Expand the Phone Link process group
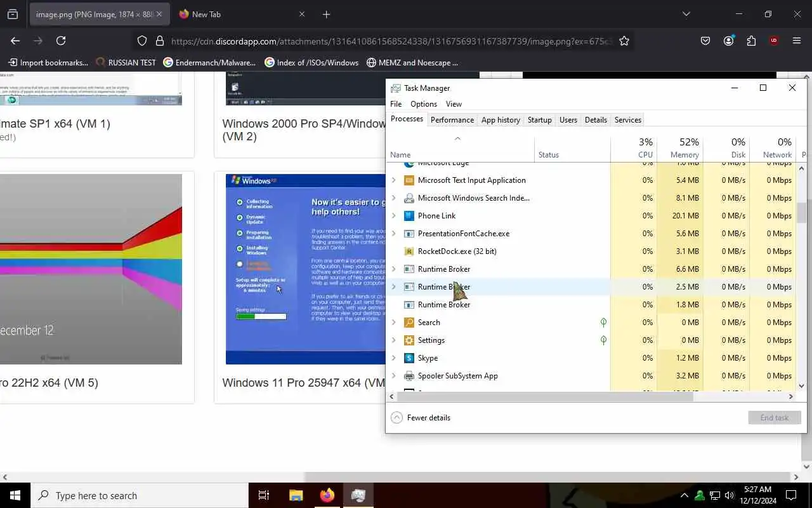 point(393,216)
